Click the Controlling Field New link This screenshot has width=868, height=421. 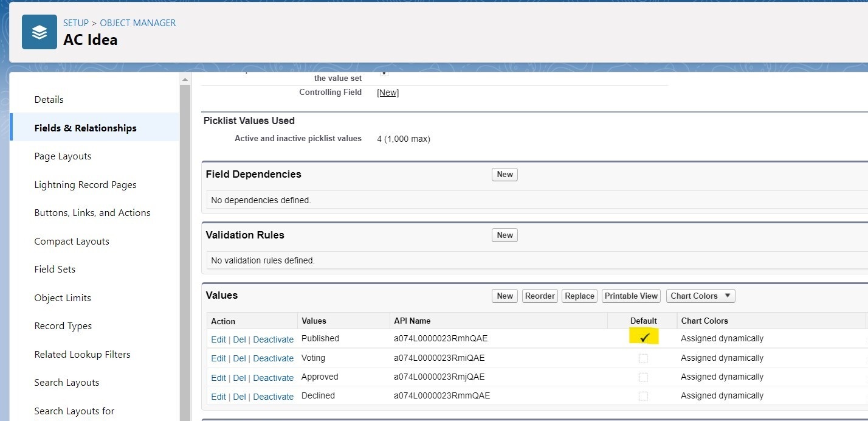[388, 92]
